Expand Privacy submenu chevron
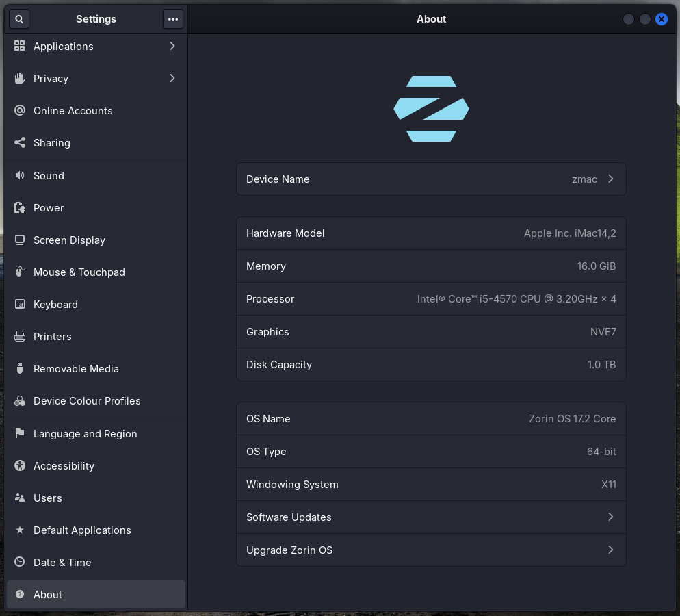This screenshot has width=680, height=616. click(172, 78)
